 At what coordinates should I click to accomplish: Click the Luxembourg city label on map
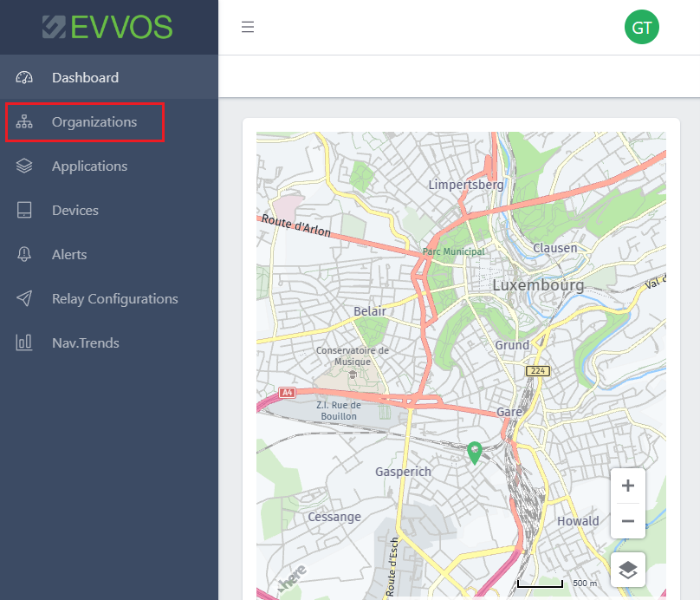coord(538,285)
